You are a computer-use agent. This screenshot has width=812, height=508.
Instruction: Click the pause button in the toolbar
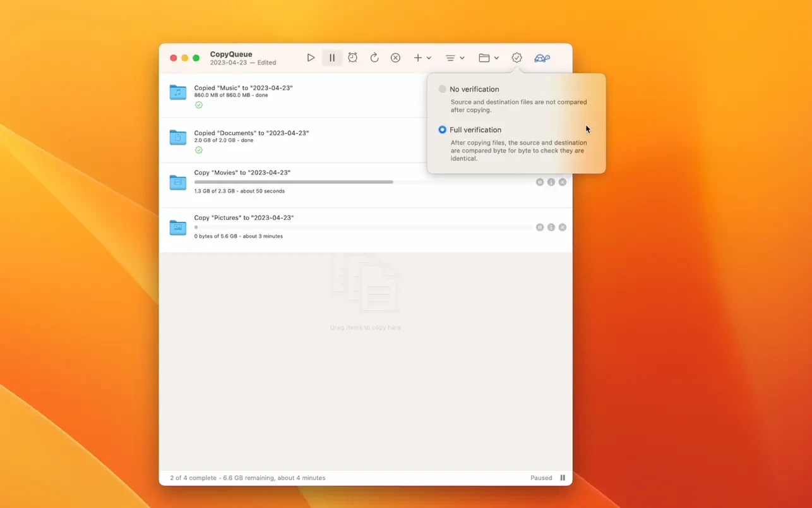[x=332, y=57]
